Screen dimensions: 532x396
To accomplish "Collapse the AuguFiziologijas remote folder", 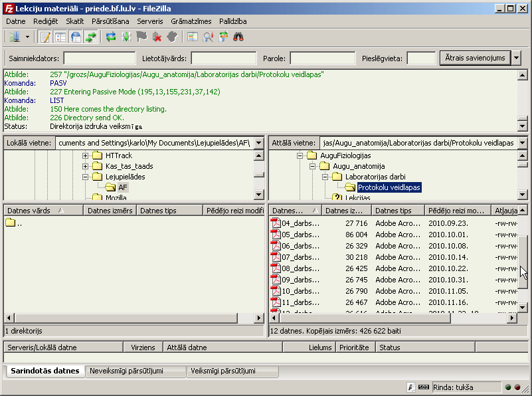I will [300, 155].
